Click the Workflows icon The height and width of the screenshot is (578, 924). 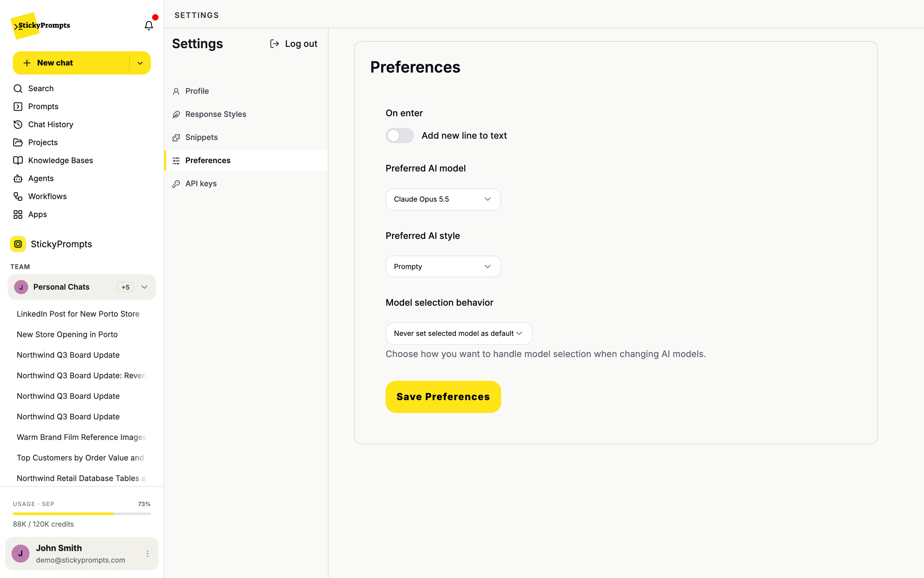(x=18, y=197)
